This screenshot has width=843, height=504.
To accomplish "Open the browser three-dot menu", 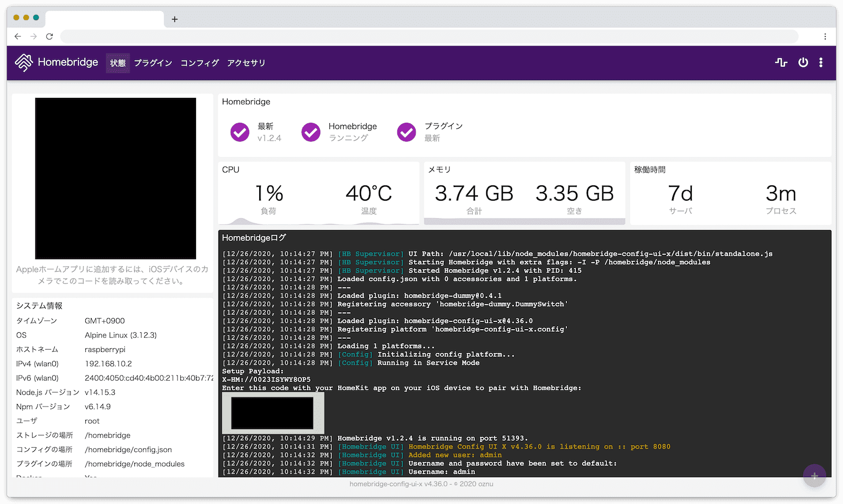I will pos(825,36).
